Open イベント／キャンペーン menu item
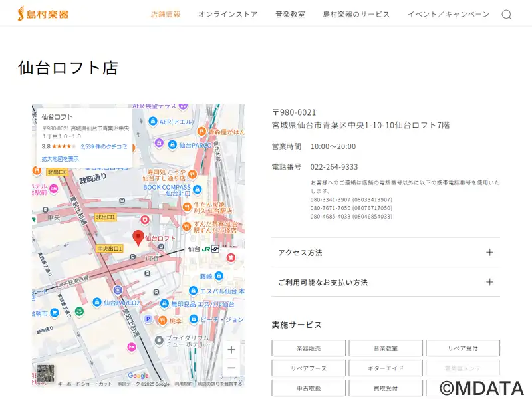This screenshot has width=532, height=399. coord(448,14)
